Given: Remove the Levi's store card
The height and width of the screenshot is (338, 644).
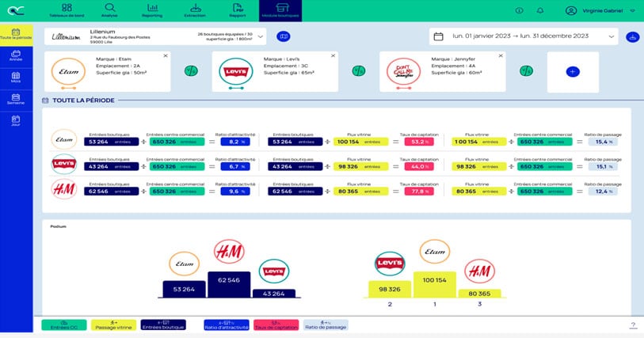Looking at the screenshot, I should tap(333, 55).
